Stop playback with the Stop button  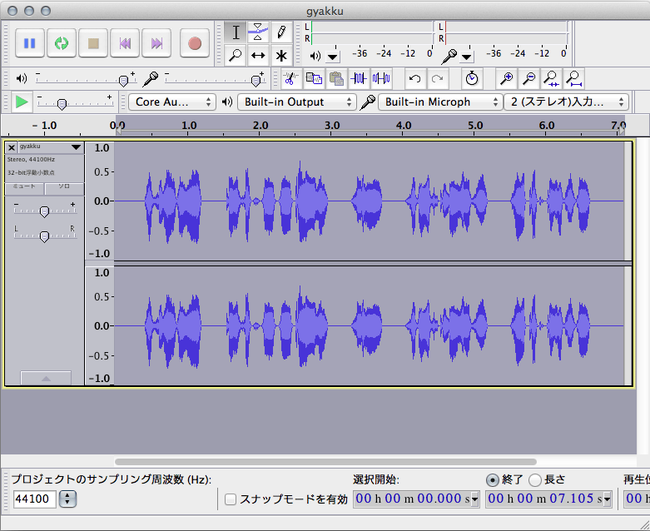(x=93, y=43)
